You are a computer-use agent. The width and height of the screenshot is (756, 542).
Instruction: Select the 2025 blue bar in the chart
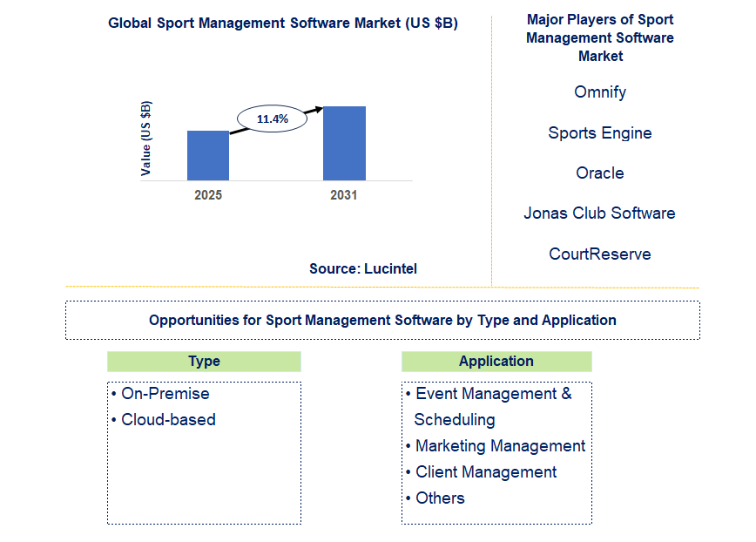point(208,155)
